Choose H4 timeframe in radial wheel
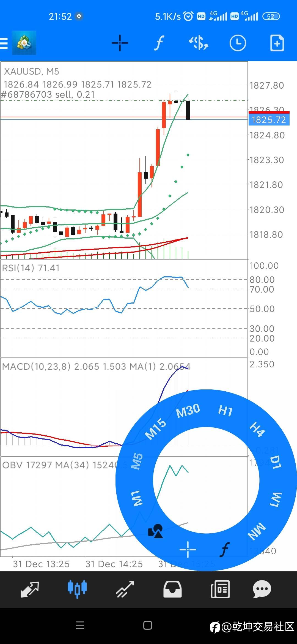Screen dimensions: 297x644 pos(257,429)
